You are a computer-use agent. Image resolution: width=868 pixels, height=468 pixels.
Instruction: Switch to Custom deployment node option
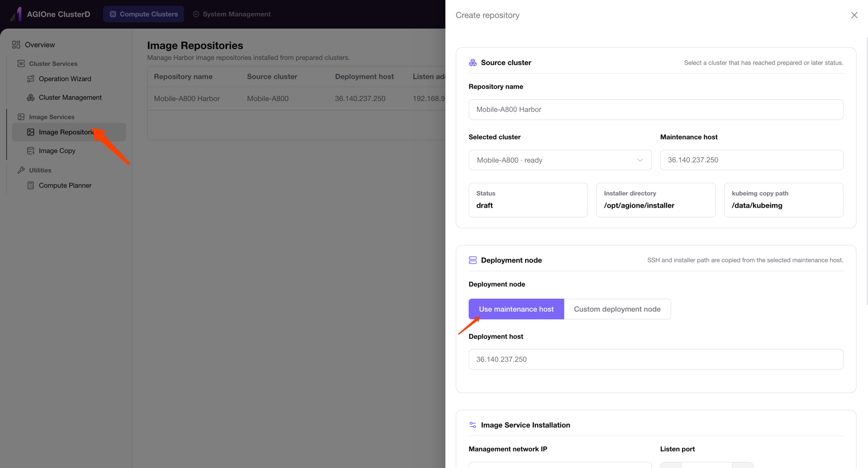pyautogui.click(x=617, y=309)
